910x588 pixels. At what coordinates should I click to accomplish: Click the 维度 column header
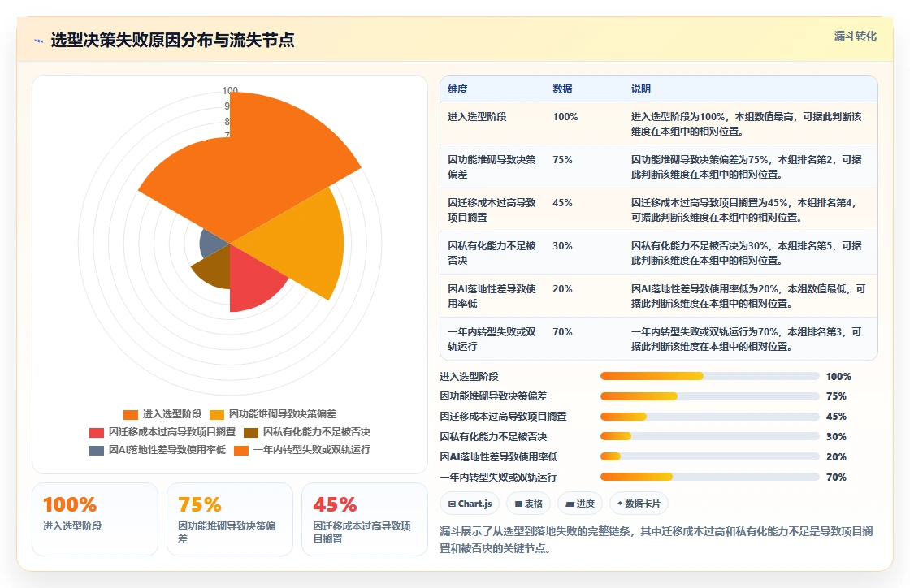(457, 89)
